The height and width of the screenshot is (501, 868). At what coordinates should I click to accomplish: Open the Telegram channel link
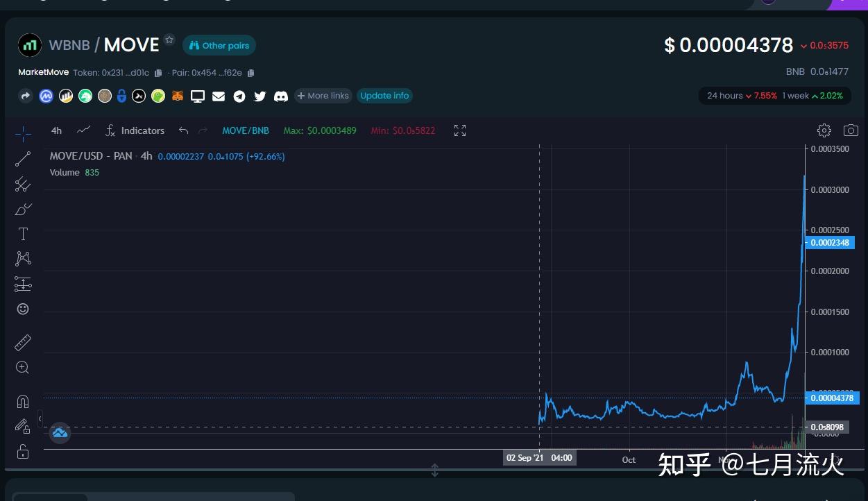click(239, 96)
